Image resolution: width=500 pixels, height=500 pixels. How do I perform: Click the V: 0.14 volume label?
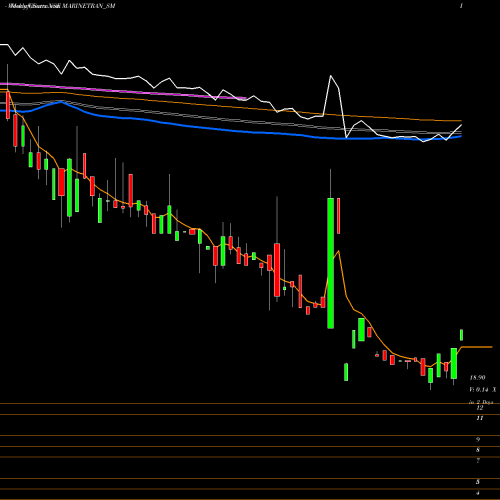click(x=479, y=389)
